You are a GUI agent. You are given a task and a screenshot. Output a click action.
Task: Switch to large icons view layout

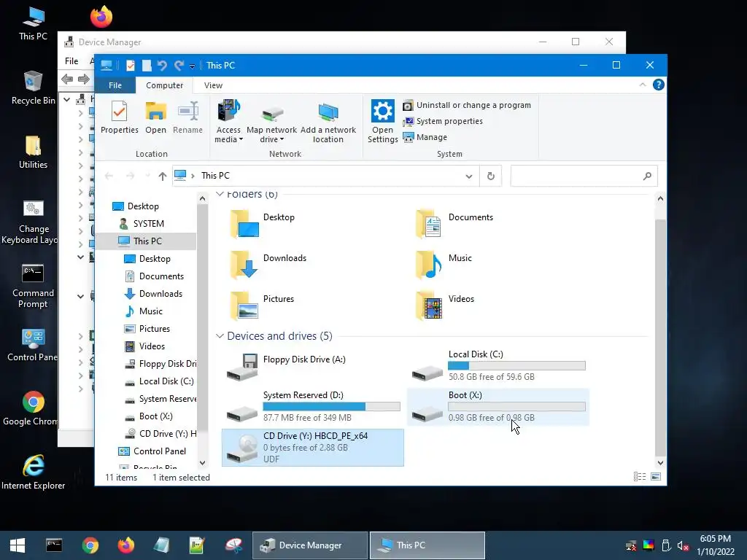[x=656, y=477]
